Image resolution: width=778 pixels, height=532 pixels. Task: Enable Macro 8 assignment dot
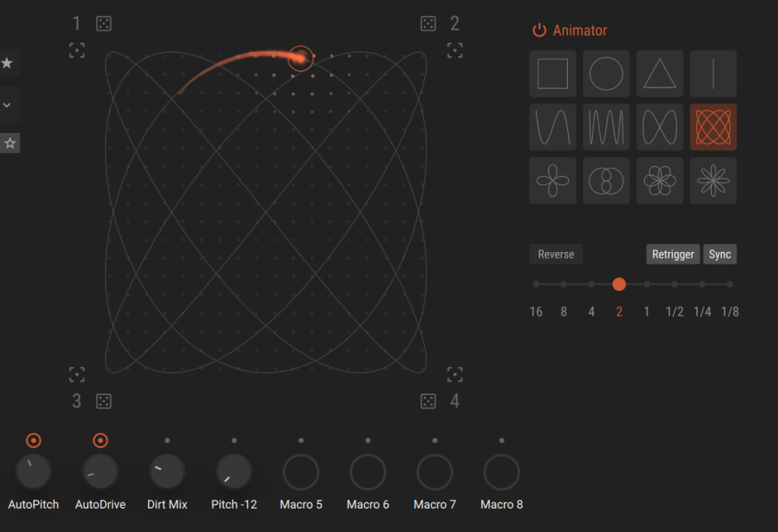point(502,440)
